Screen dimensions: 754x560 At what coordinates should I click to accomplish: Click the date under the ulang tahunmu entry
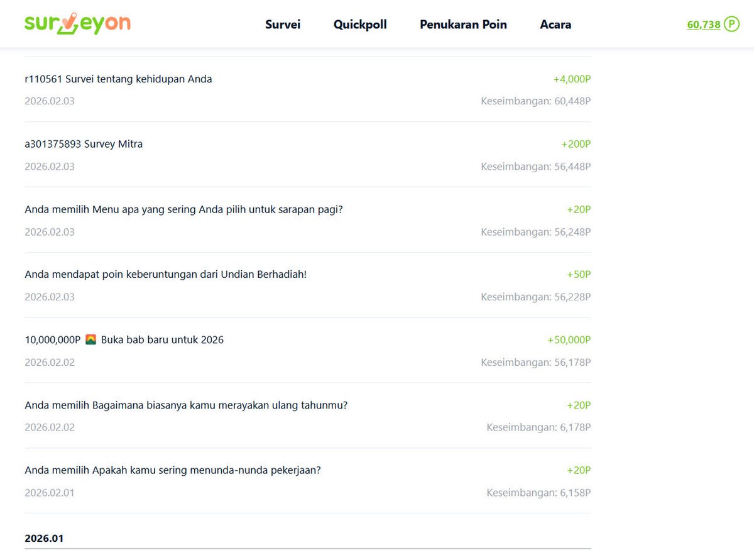[x=50, y=427]
